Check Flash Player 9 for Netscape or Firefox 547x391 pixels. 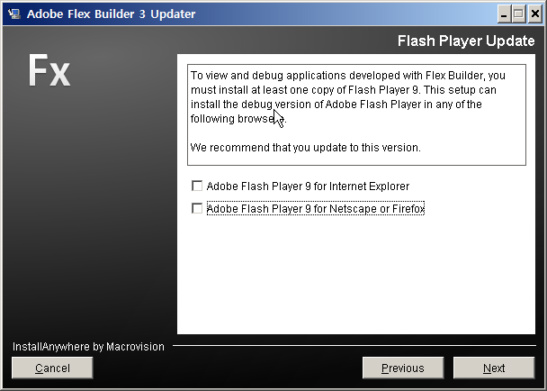(197, 209)
